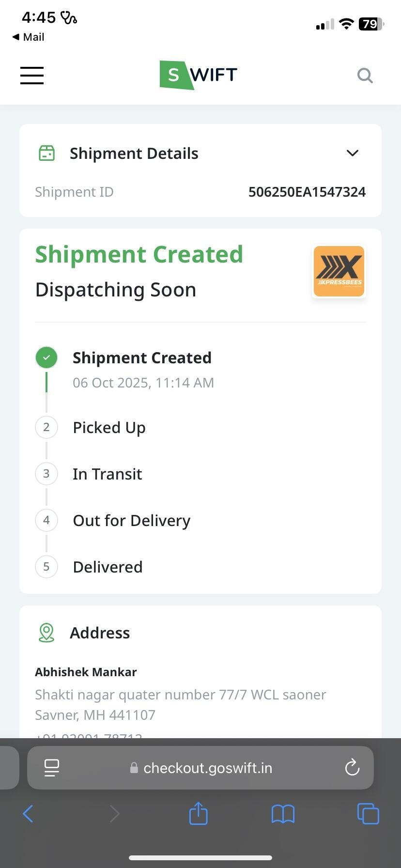Go back to previous page
The image size is (401, 868).
tap(28, 814)
